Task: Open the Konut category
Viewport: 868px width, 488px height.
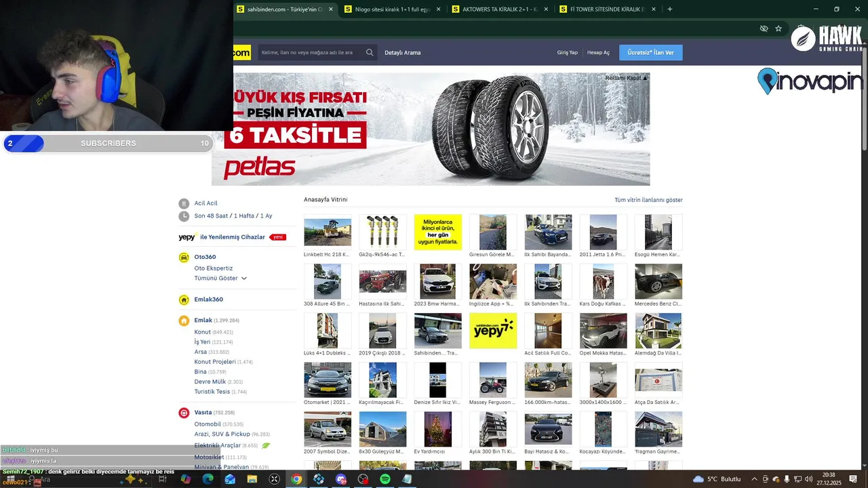Action: [x=203, y=332]
